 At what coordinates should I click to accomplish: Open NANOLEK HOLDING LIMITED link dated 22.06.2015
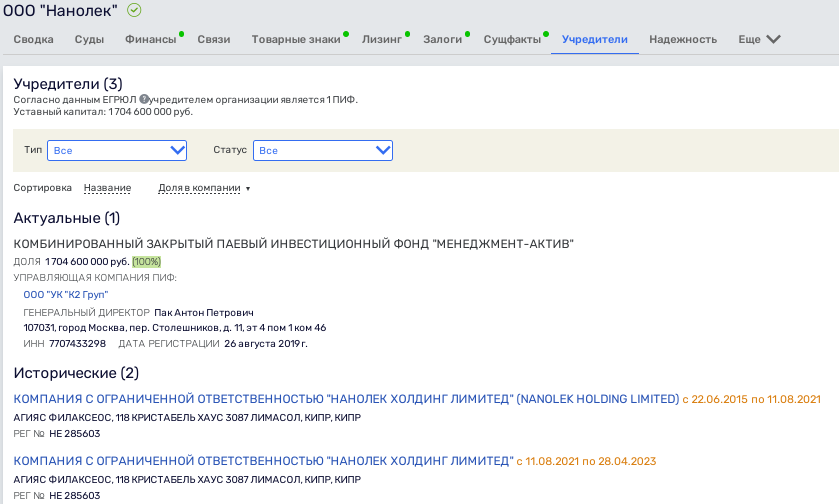(x=346, y=399)
